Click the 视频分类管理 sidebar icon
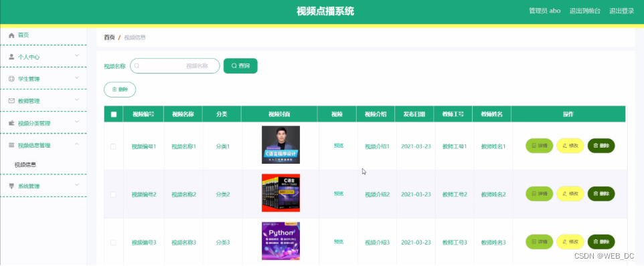 point(11,123)
